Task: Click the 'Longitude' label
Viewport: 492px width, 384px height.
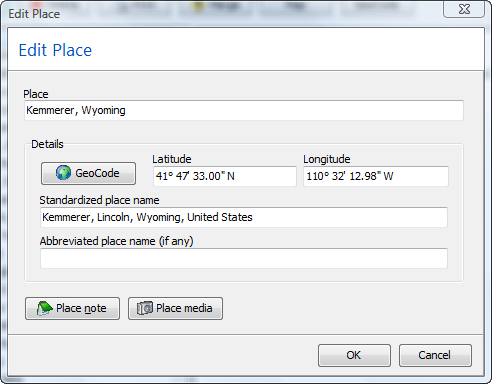Action: tap(327, 159)
